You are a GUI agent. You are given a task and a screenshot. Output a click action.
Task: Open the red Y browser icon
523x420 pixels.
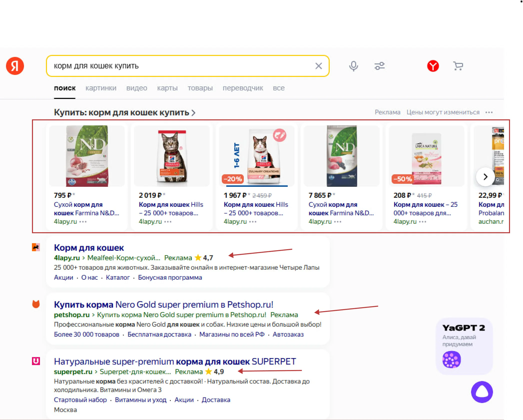pos(433,66)
